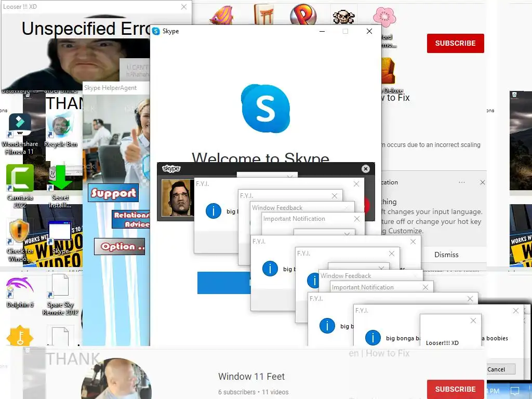532x399 pixels.
Task: Click the large blue Skype logo
Action: tap(265, 108)
